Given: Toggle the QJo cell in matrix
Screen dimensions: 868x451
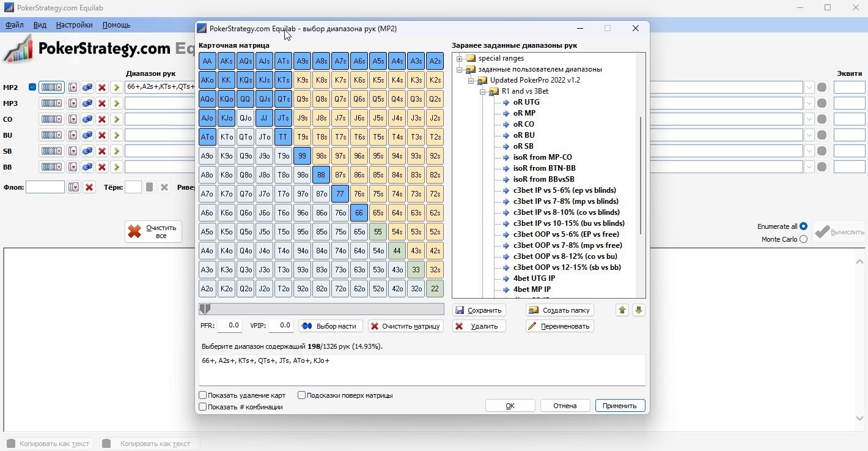Looking at the screenshot, I should [246, 118].
